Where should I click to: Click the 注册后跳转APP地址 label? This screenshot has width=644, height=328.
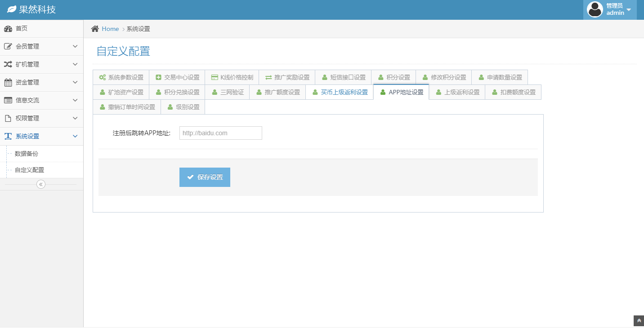point(142,133)
